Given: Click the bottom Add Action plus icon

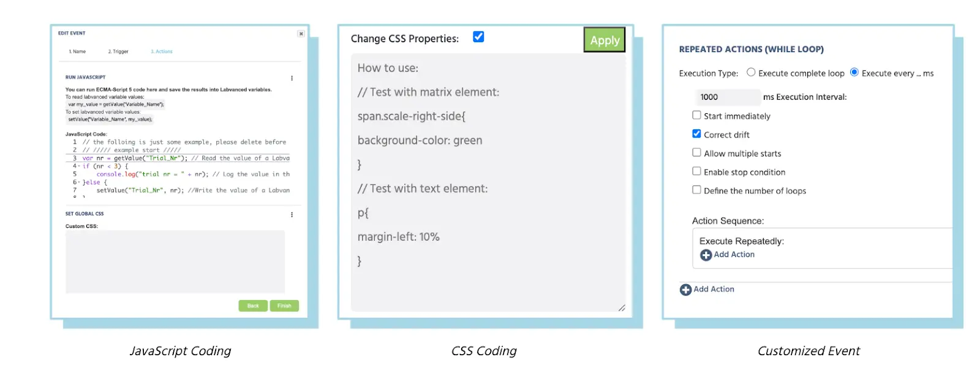Looking at the screenshot, I should (685, 290).
